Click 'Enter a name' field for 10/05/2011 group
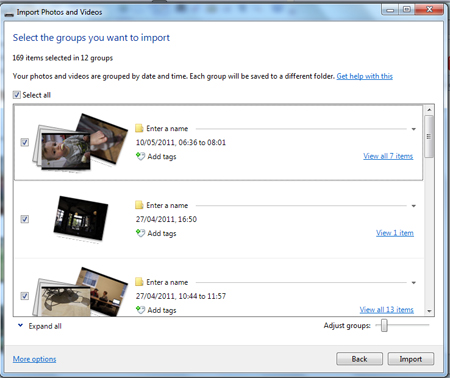This screenshot has height=378, width=450. (x=276, y=129)
